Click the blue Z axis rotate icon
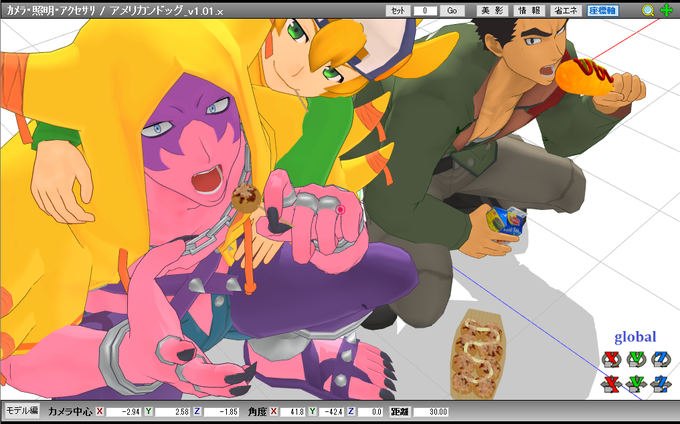680x424 pixels. tap(661, 359)
